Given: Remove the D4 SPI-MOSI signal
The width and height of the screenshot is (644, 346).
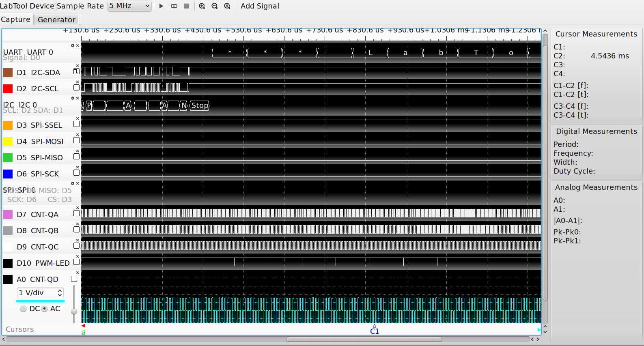Looking at the screenshot, I should [x=78, y=135].
